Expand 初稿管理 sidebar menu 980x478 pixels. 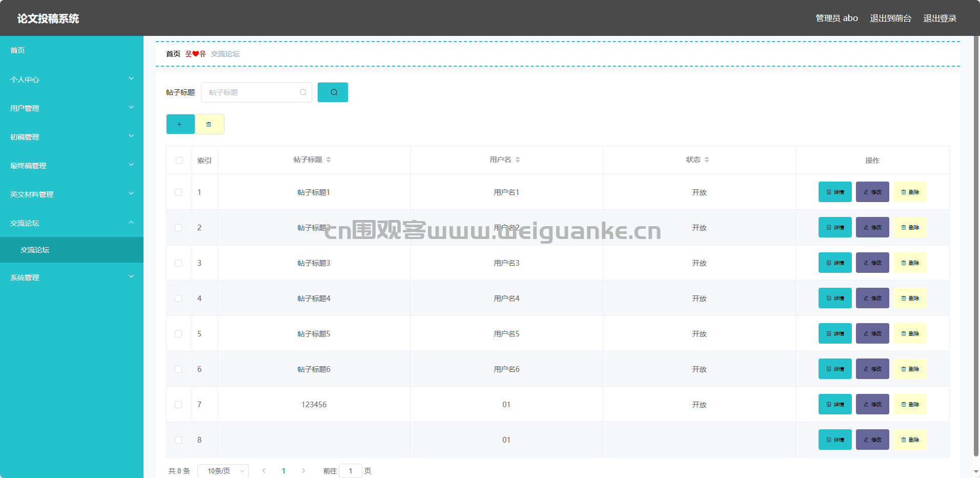coord(72,136)
